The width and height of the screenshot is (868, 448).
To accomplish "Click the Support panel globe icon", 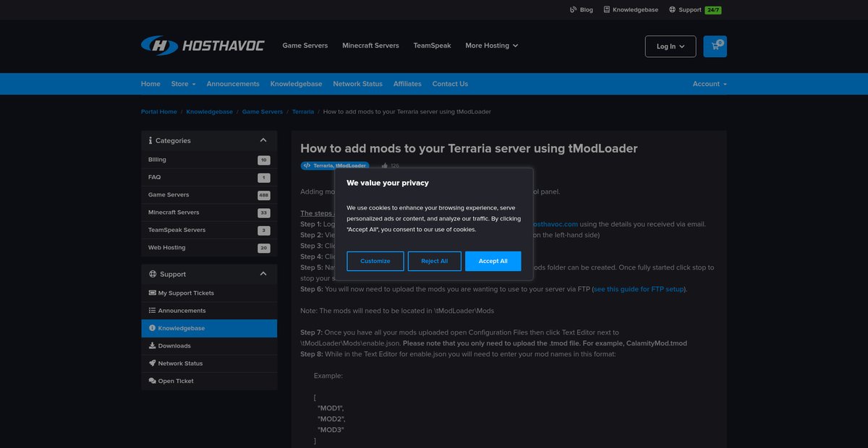I will tap(153, 274).
